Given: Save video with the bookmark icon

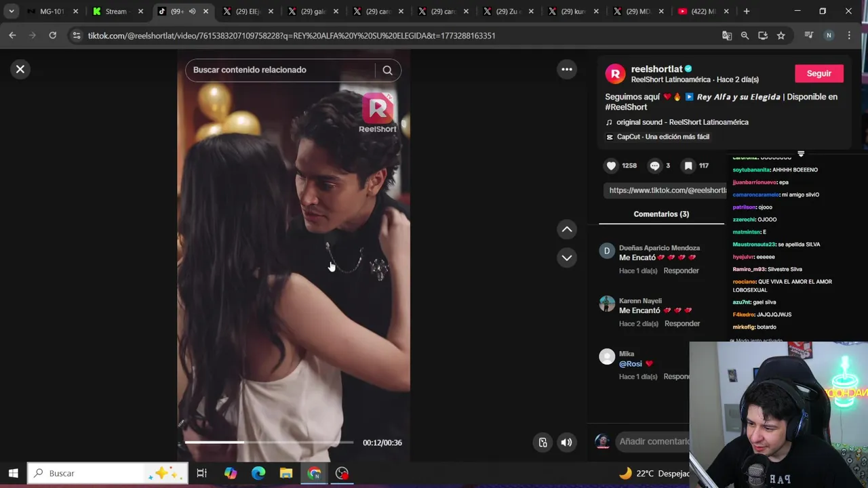Looking at the screenshot, I should [x=688, y=165].
